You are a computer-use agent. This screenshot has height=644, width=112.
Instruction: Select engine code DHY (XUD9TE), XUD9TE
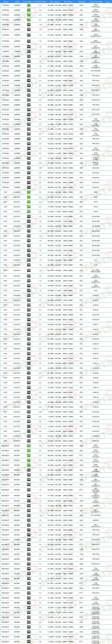point(96,490)
